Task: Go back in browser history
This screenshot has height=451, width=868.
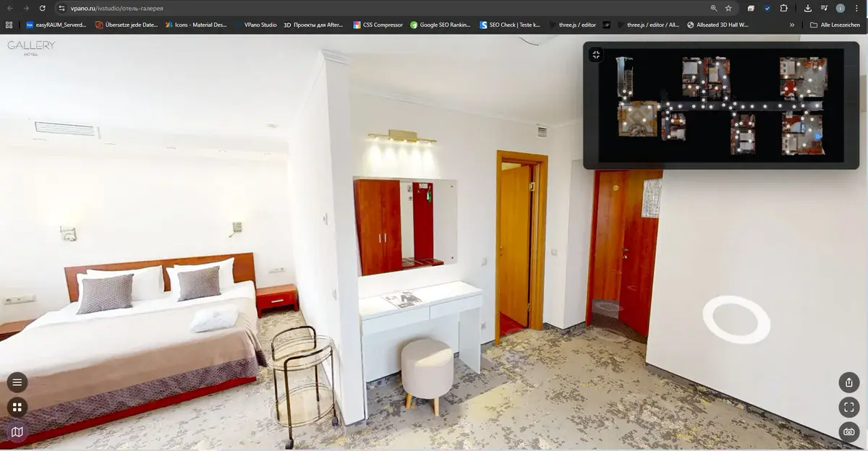Action: 10,8
